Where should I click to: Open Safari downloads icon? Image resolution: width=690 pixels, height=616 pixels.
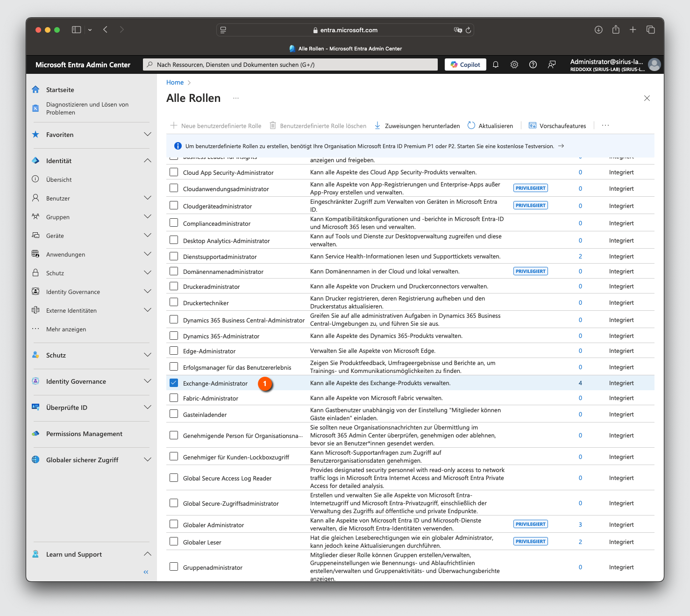tap(598, 29)
